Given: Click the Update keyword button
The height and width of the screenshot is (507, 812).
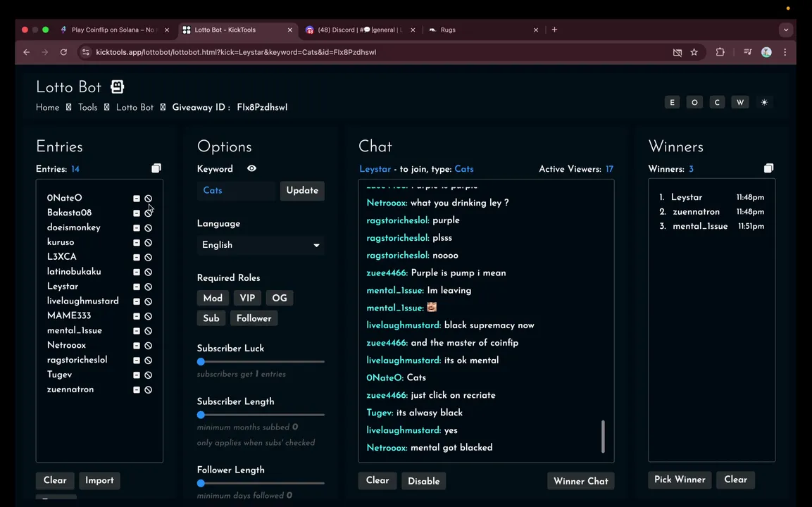Looking at the screenshot, I should [302, 191].
